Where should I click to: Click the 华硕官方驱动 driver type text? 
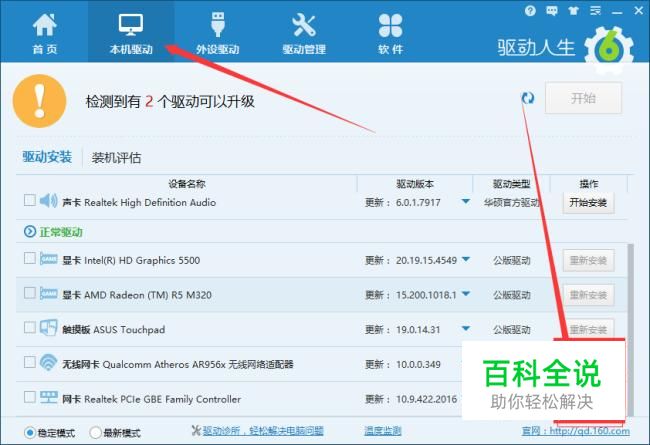click(x=512, y=202)
